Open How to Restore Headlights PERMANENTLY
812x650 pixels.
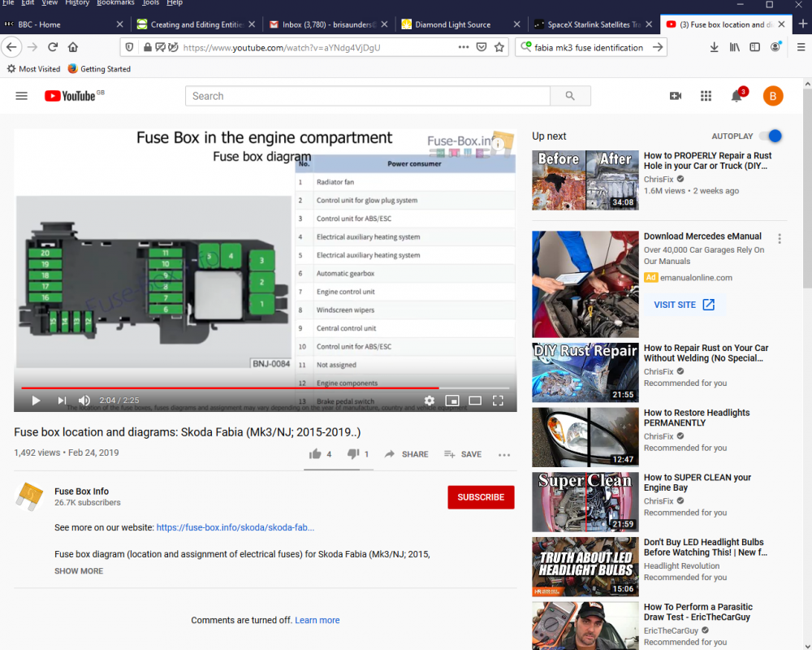tap(697, 418)
